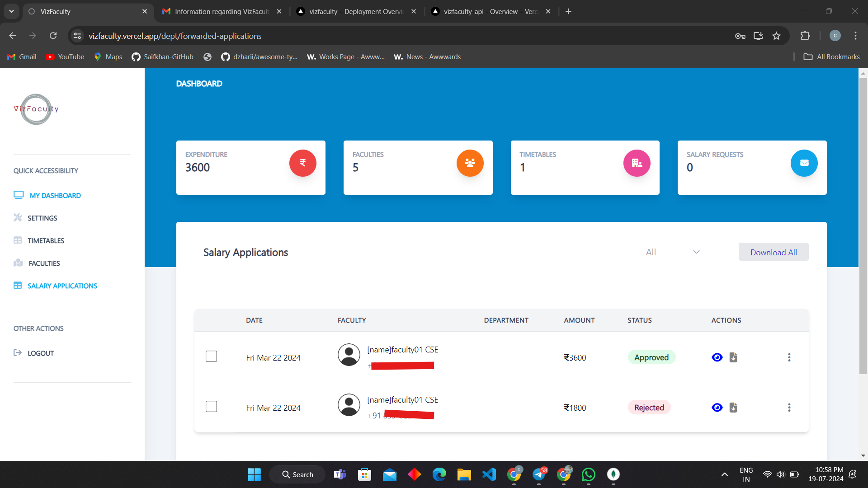Log out using the sidebar link

[40, 353]
